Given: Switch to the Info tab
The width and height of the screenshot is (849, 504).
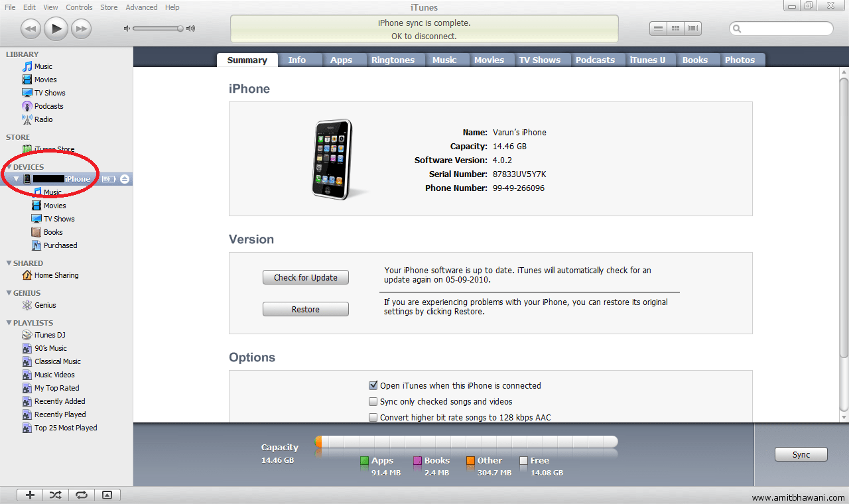Looking at the screenshot, I should (297, 60).
